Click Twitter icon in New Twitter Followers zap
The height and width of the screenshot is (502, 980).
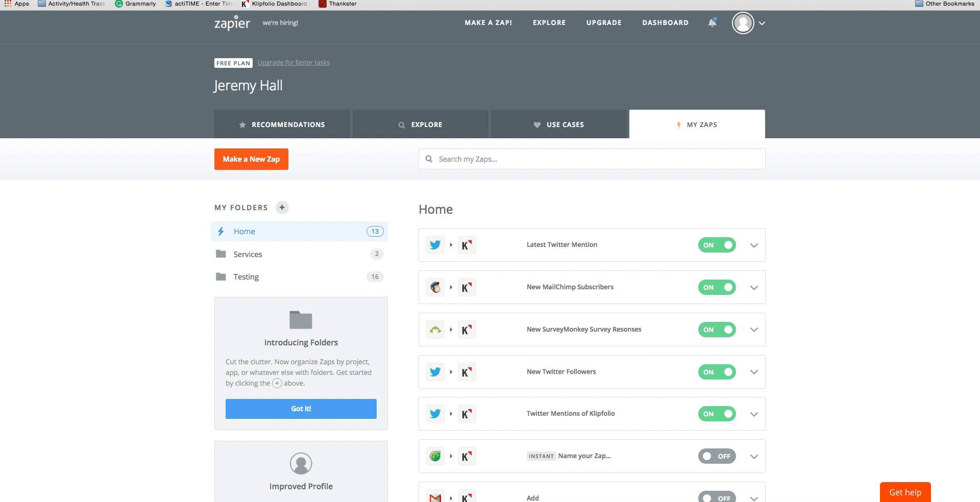pos(435,372)
